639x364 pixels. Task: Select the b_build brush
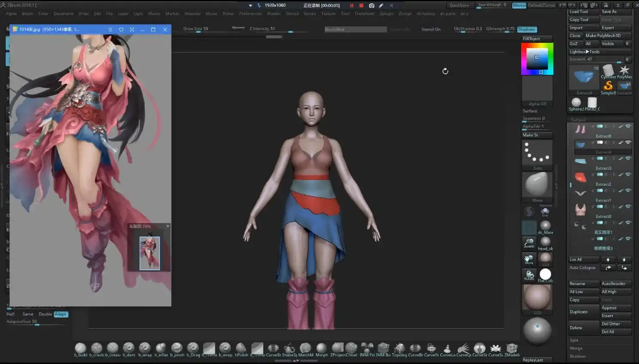80,349
